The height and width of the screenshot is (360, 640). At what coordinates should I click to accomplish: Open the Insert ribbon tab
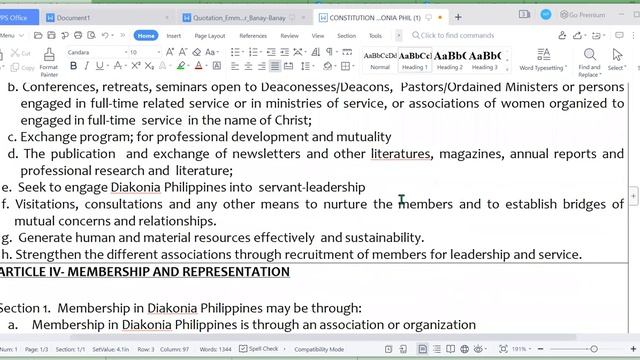(x=173, y=36)
